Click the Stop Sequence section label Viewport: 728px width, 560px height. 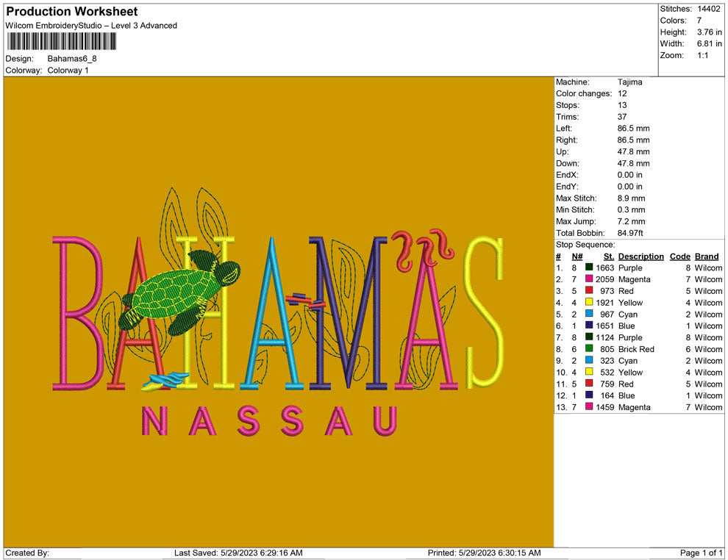[x=585, y=245]
